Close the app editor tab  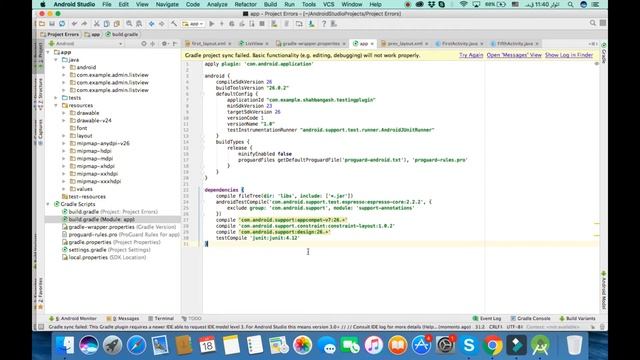tap(372, 44)
